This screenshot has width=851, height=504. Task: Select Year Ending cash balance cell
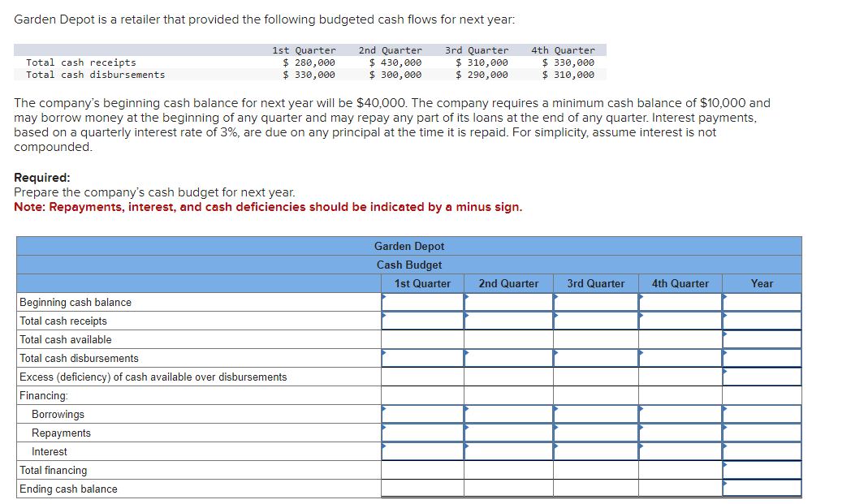[x=762, y=489]
